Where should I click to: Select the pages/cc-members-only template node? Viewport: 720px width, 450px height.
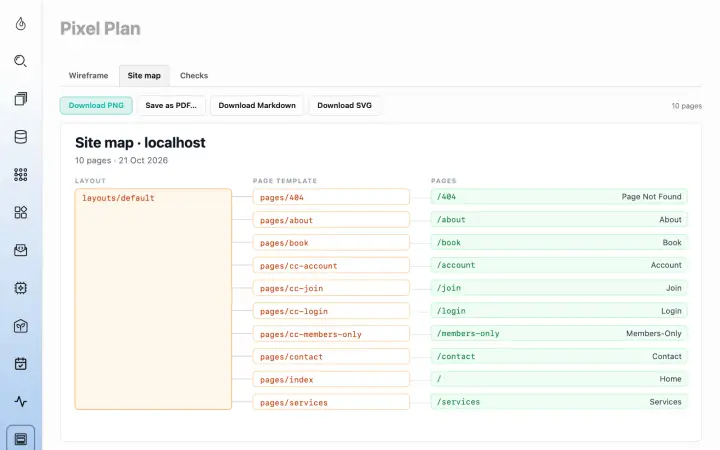(x=331, y=334)
